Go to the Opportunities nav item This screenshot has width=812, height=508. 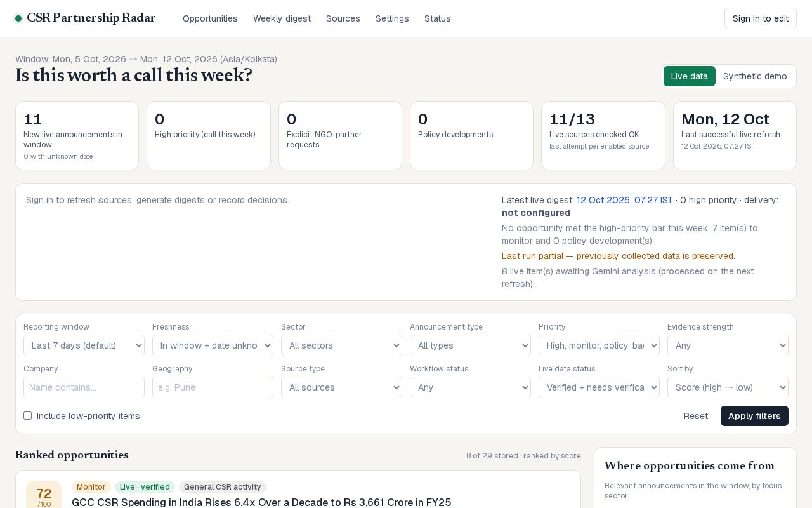(210, 18)
